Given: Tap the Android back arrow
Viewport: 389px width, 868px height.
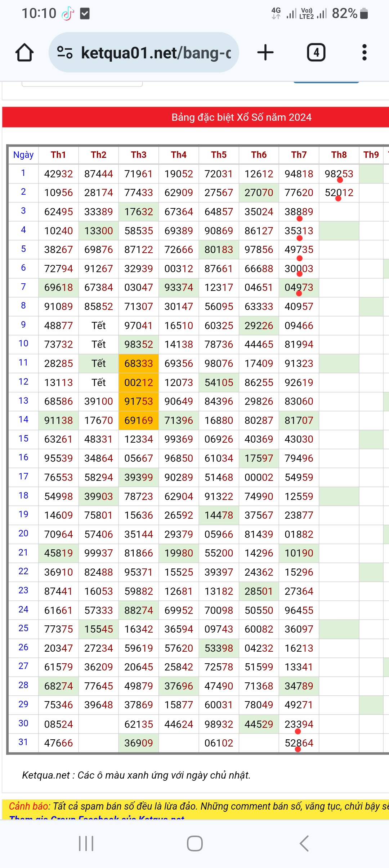Looking at the screenshot, I should click(x=304, y=843).
